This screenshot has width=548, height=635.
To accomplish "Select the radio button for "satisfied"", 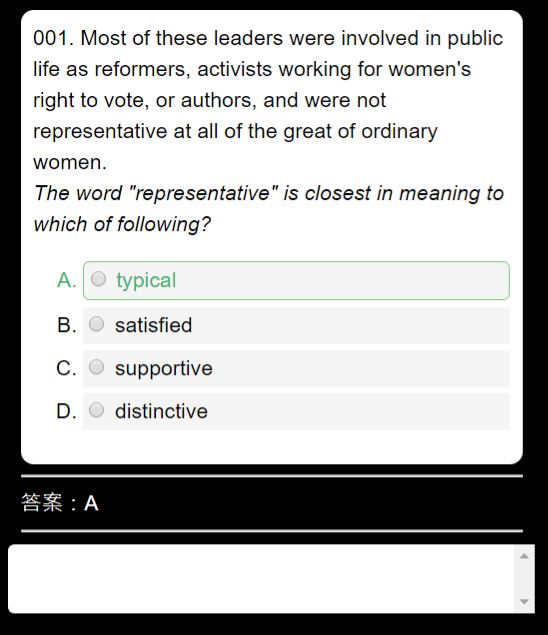I will [96, 324].
